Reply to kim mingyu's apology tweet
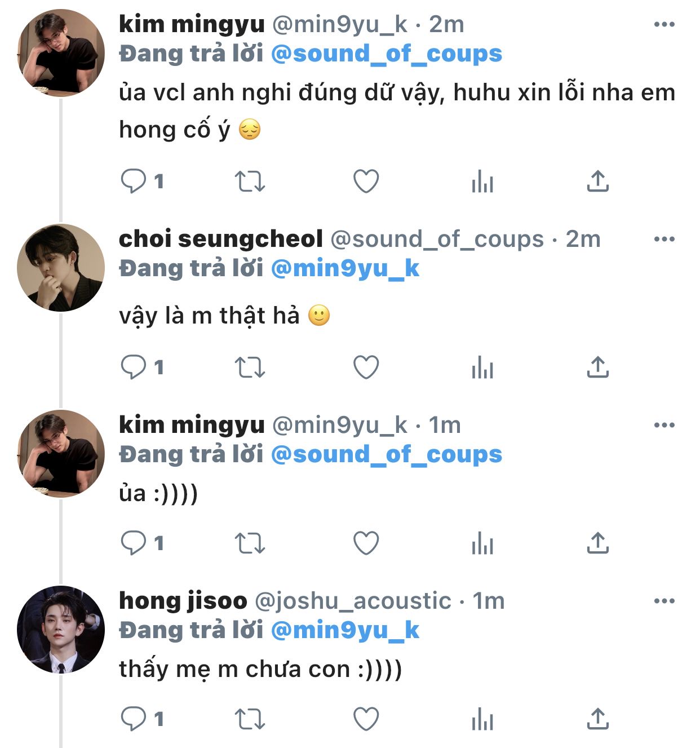This screenshot has height=748, width=700. click(x=134, y=182)
